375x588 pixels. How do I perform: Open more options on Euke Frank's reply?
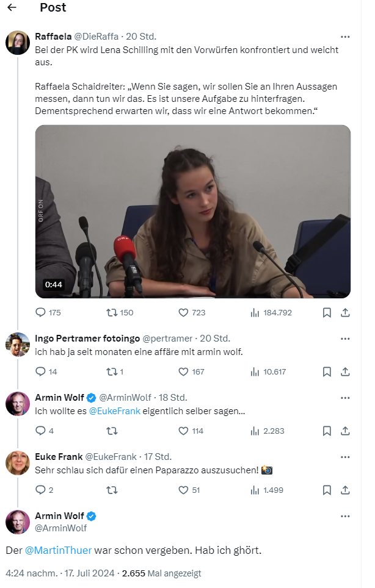(345, 456)
